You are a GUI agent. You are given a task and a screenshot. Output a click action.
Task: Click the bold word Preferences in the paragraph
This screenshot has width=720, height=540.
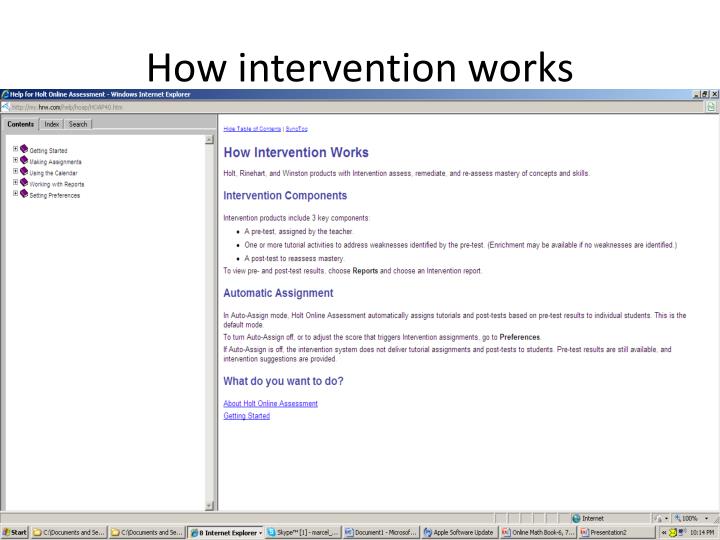[x=520, y=337]
